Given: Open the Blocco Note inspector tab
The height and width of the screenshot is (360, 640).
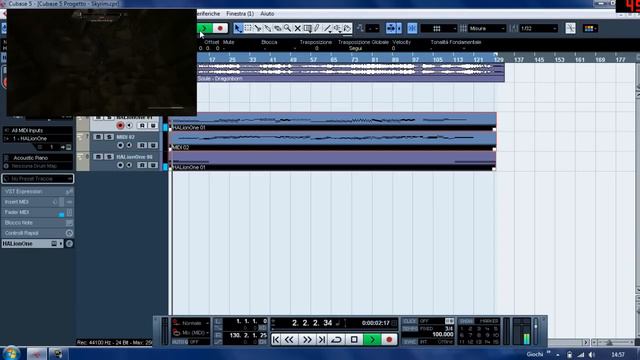Looking at the screenshot, I should click(38, 222).
